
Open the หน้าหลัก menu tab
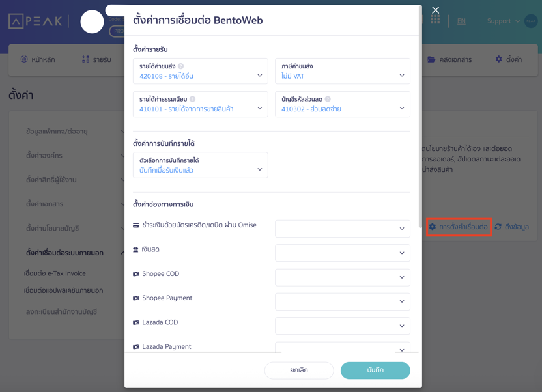[x=38, y=59]
